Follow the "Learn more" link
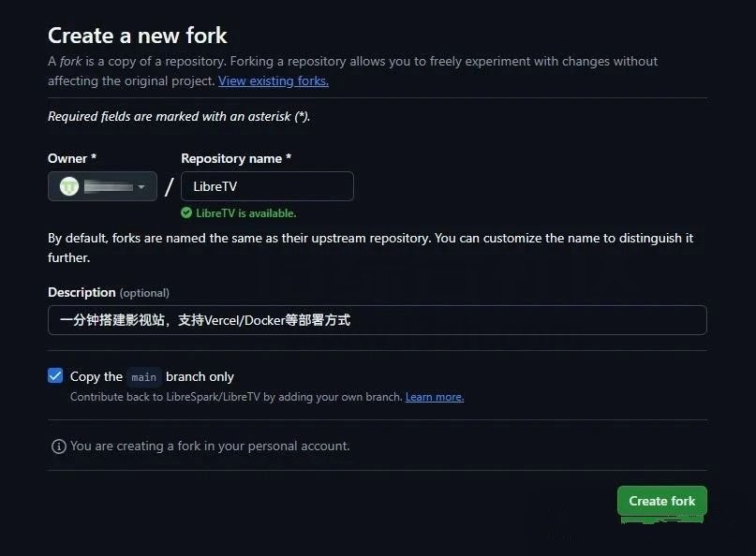756x556 pixels. pyautogui.click(x=434, y=397)
